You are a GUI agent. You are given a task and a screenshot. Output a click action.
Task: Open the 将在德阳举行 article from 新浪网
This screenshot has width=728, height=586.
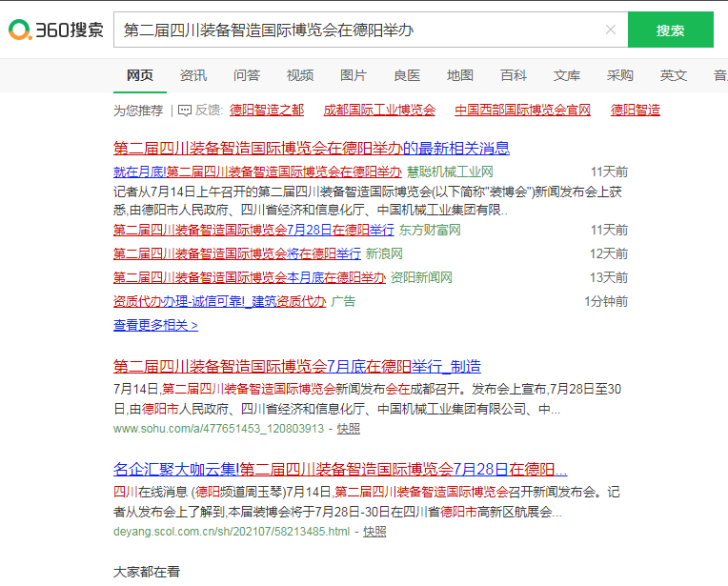[237, 253]
